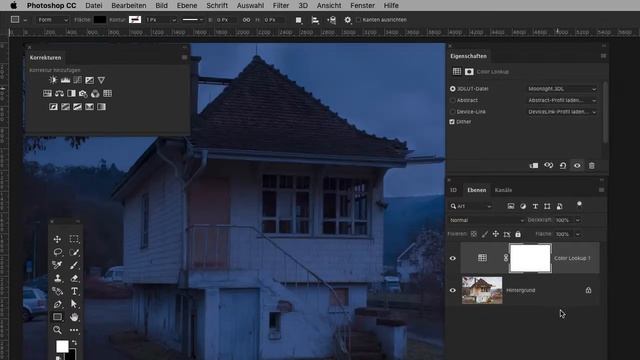The width and height of the screenshot is (640, 360).
Task: Add a Curves adjustment in Korrekturen
Action: [x=78, y=80]
